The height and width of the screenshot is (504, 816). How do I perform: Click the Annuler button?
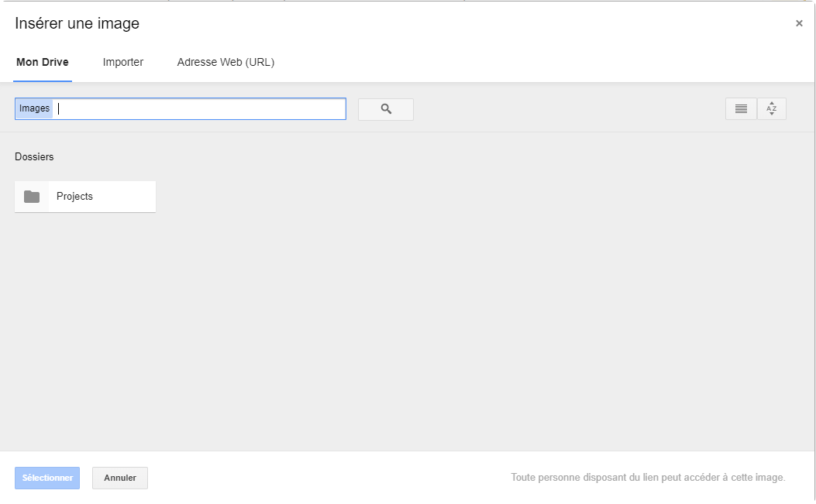point(120,478)
